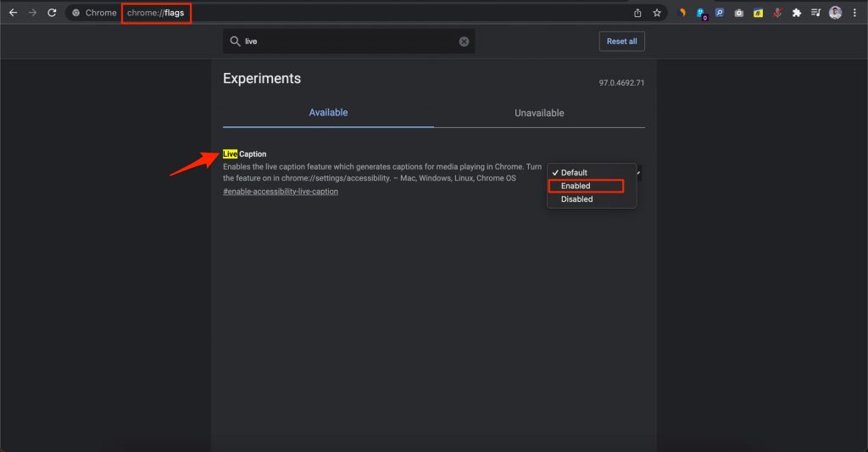
Task: Click the share page icon in address bar
Action: [637, 13]
